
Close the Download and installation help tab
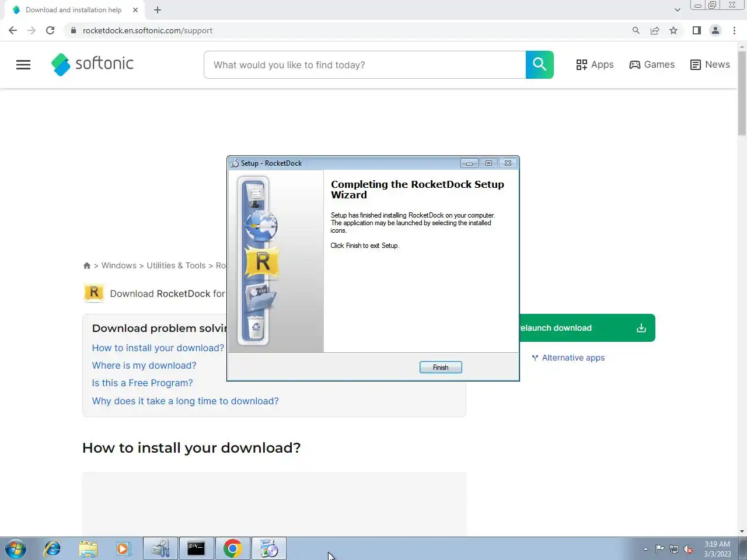(x=135, y=10)
